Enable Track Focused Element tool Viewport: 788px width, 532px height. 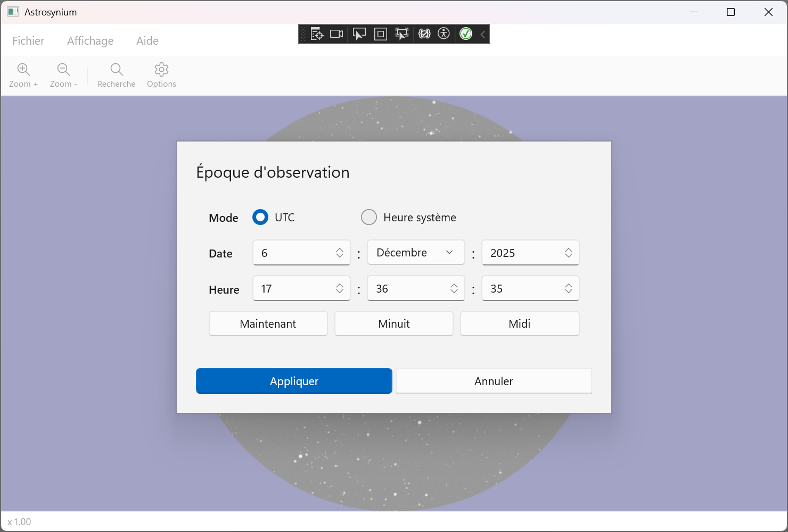(402, 34)
